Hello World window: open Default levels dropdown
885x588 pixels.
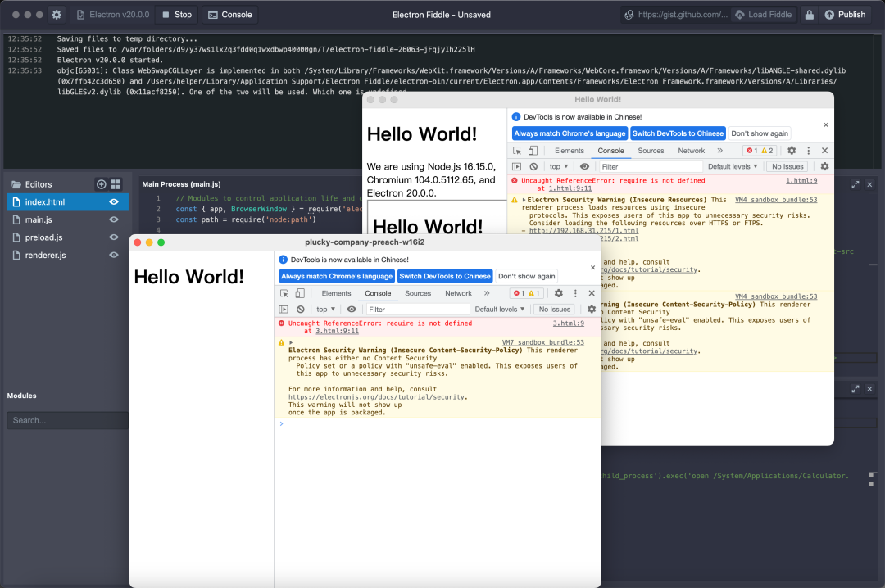tap(733, 166)
